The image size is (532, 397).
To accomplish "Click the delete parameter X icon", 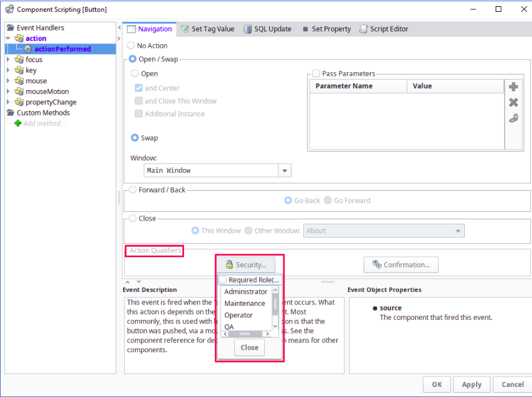I will pos(513,103).
